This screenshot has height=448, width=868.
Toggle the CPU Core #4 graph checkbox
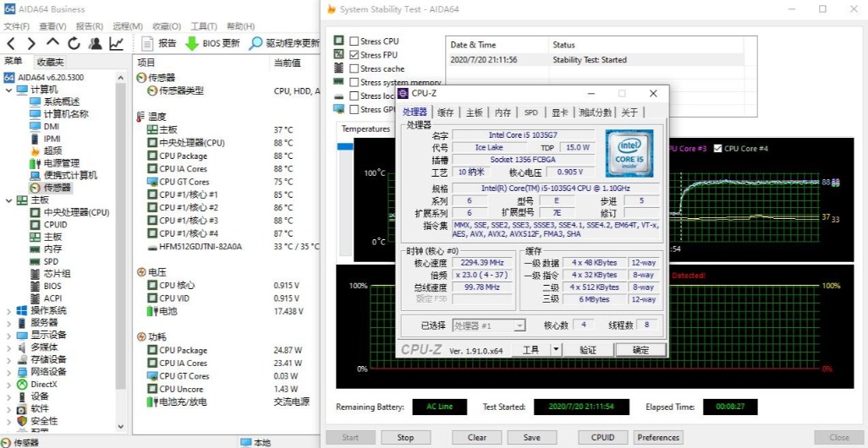(x=718, y=149)
